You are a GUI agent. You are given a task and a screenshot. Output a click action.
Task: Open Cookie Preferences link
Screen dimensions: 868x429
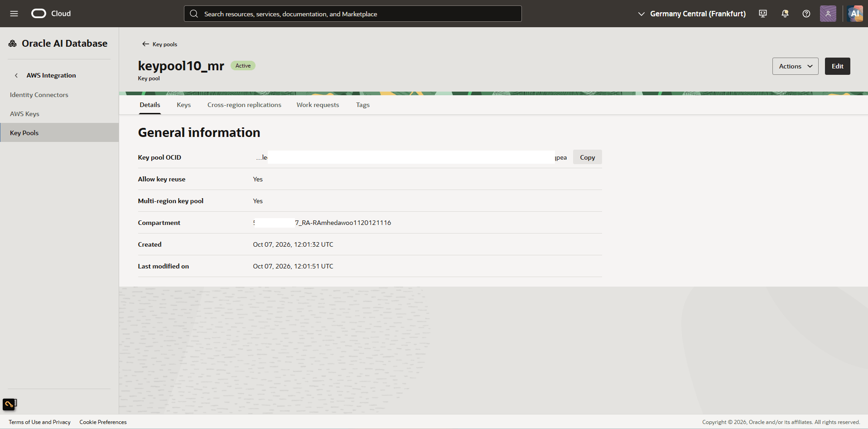pyautogui.click(x=103, y=422)
